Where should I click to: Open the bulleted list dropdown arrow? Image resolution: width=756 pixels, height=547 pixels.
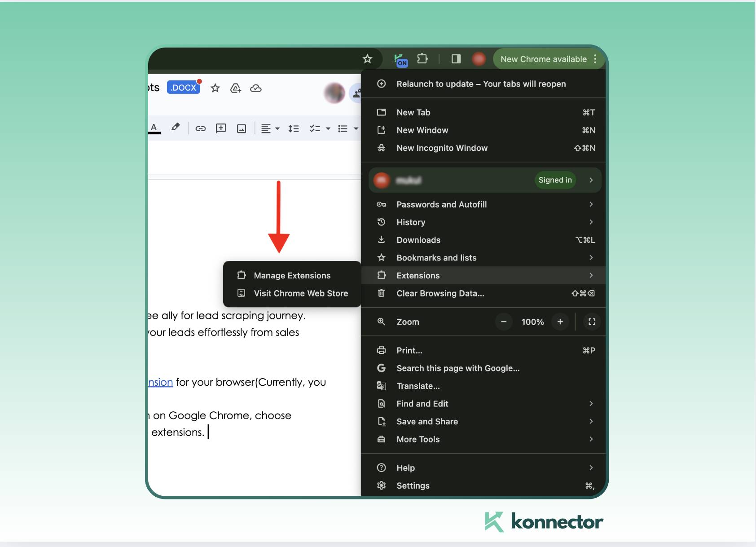click(356, 129)
